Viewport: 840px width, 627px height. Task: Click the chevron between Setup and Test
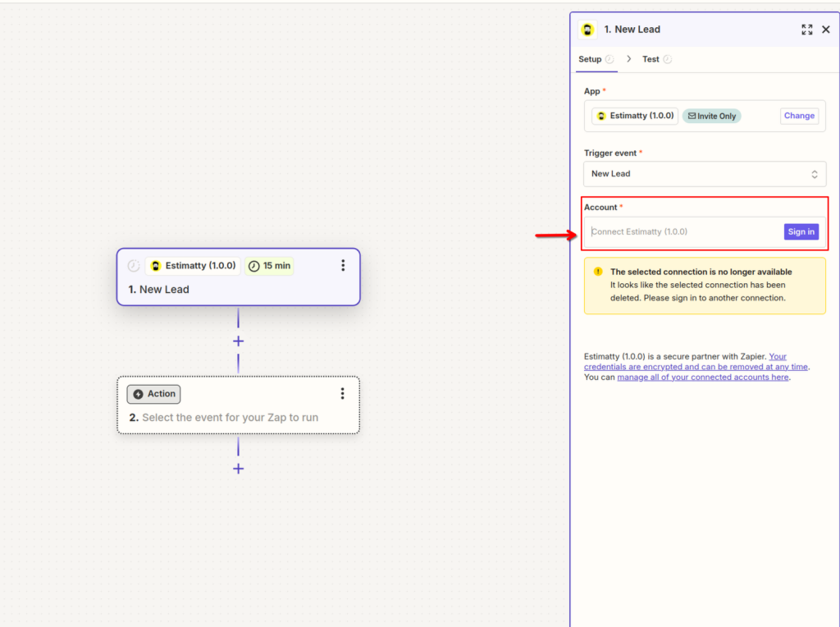629,59
